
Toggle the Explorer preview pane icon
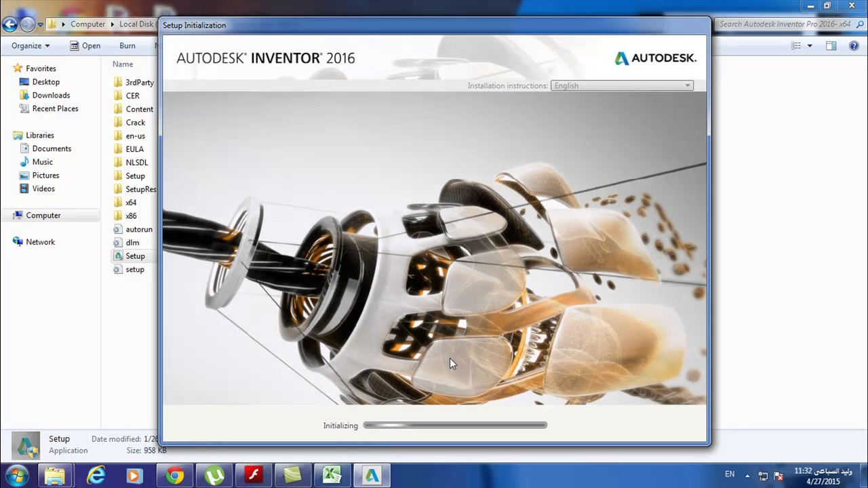(831, 45)
